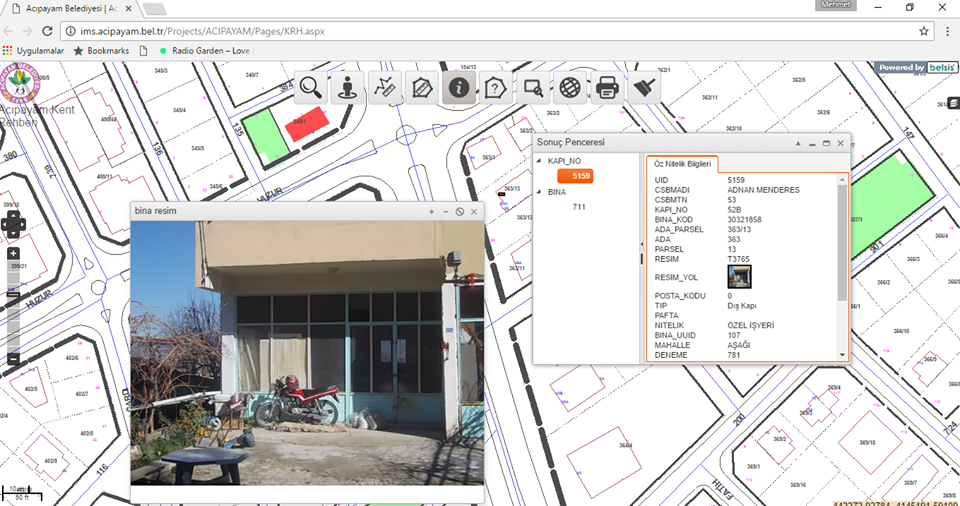Open the RESIM_YOL building photo thumbnail
Screen dimensions: 960x506
tap(739, 277)
